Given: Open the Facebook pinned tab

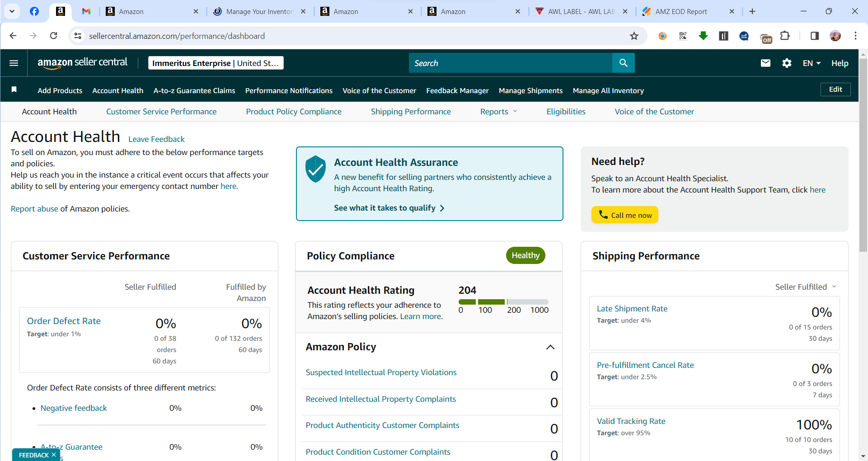Looking at the screenshot, I should coord(34,11).
